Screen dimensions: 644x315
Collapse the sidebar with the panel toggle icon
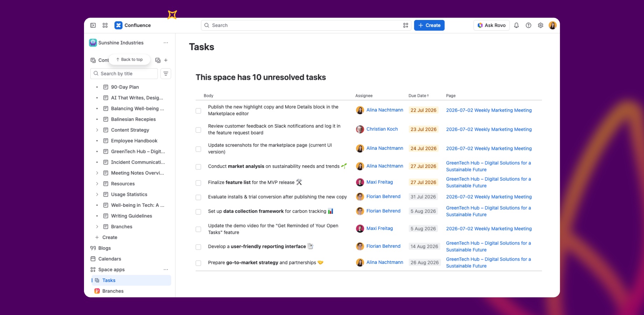coord(93,25)
